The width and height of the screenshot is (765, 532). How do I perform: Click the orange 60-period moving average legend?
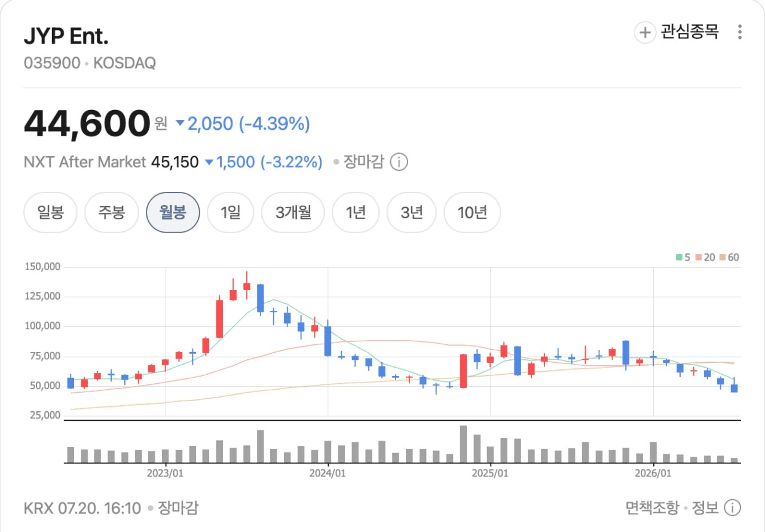coord(729,258)
